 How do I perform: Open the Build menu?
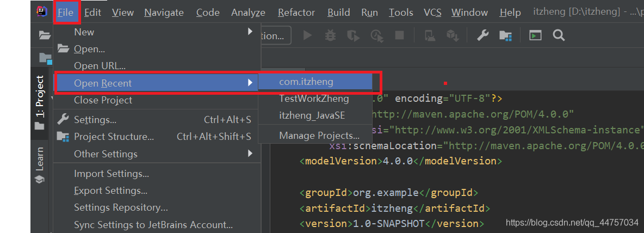click(x=338, y=13)
